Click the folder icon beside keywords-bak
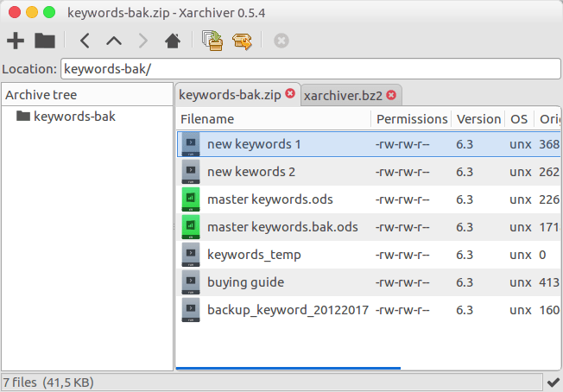 pyautogui.click(x=23, y=116)
